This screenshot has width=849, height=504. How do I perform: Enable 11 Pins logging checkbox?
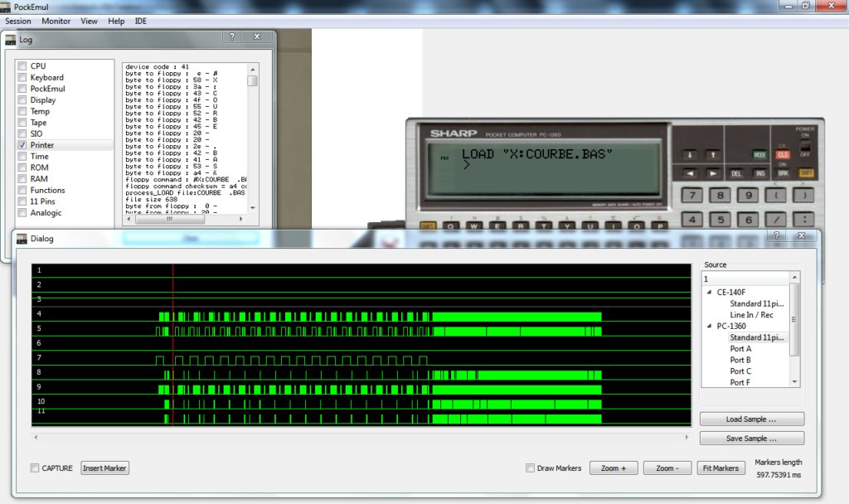(x=22, y=201)
